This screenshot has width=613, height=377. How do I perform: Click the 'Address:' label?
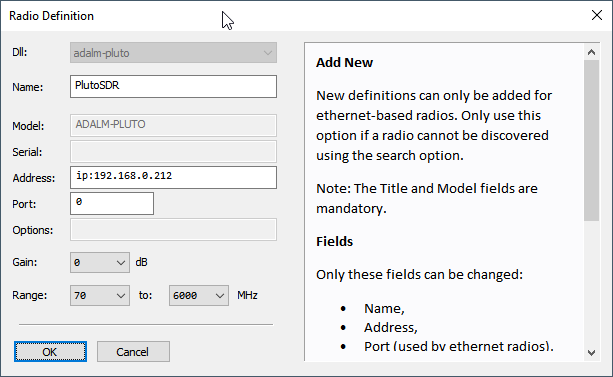34,178
